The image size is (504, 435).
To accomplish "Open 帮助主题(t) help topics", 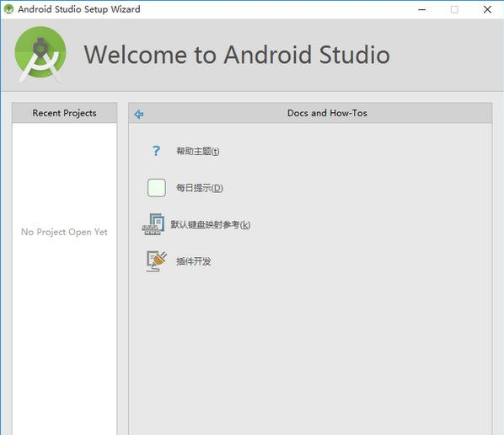I will [198, 151].
